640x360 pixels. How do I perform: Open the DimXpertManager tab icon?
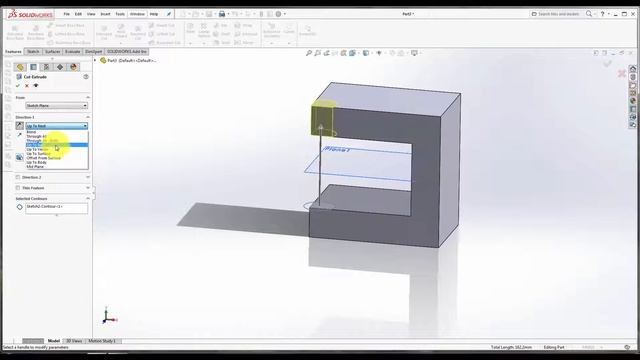[60, 67]
